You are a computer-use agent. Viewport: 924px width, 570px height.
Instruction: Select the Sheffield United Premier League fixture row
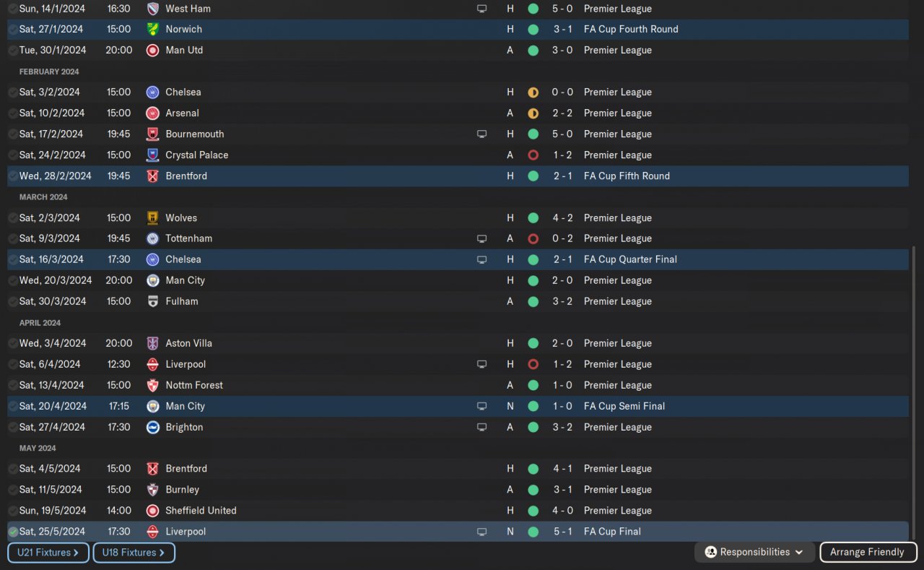458,511
